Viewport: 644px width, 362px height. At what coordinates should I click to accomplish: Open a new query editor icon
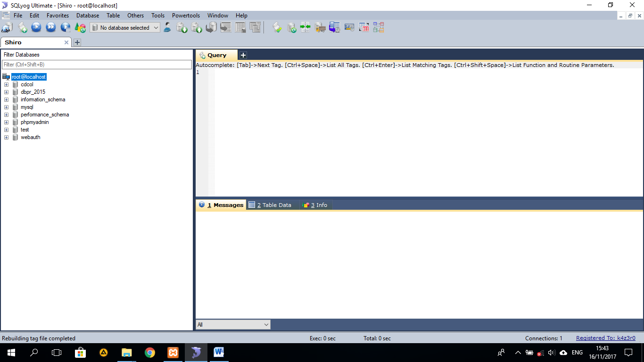point(22,27)
